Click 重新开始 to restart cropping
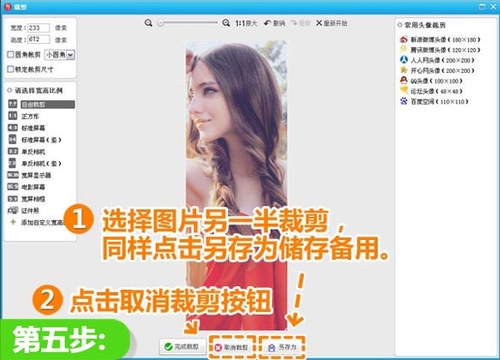 click(x=332, y=23)
